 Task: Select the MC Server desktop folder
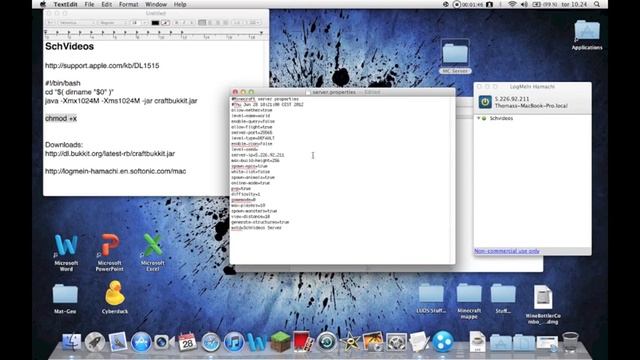click(455, 57)
